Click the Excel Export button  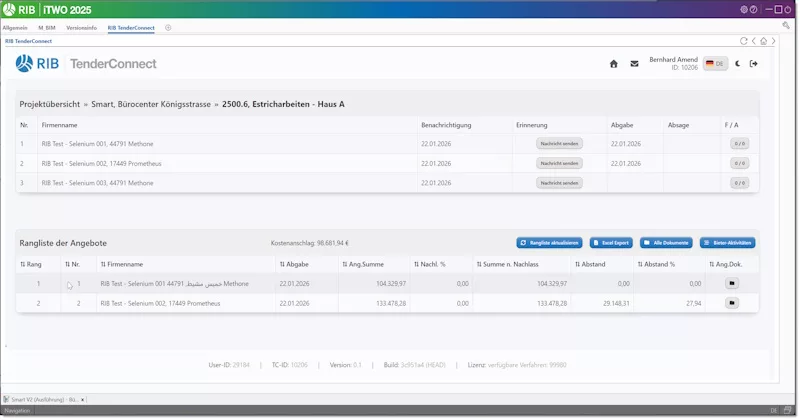[611, 243]
